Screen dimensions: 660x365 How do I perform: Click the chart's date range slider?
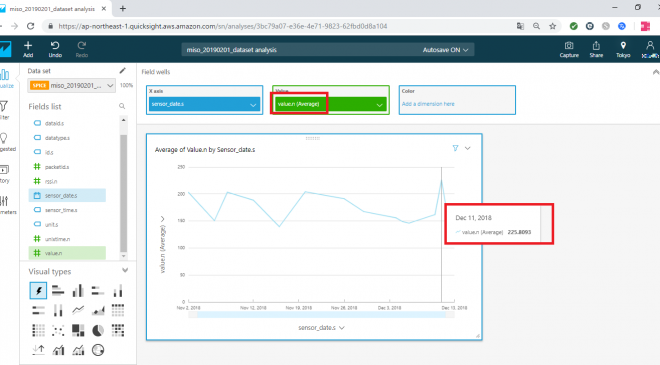(x=322, y=315)
